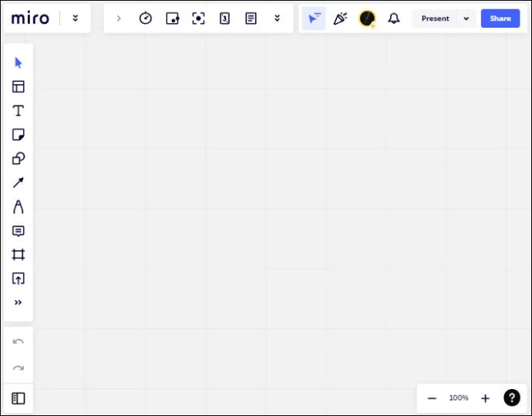532x416 pixels.
Task: Select the Frame tool
Action: (x=19, y=255)
